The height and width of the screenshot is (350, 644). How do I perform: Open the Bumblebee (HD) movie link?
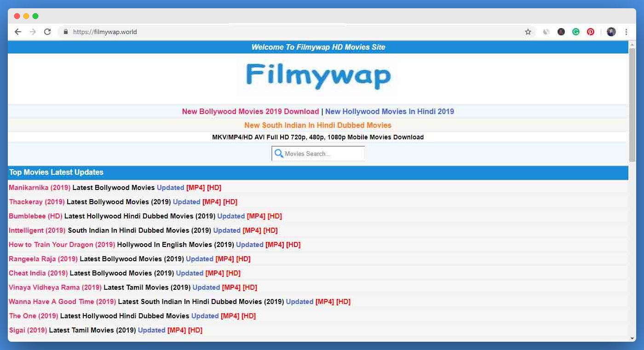(35, 216)
